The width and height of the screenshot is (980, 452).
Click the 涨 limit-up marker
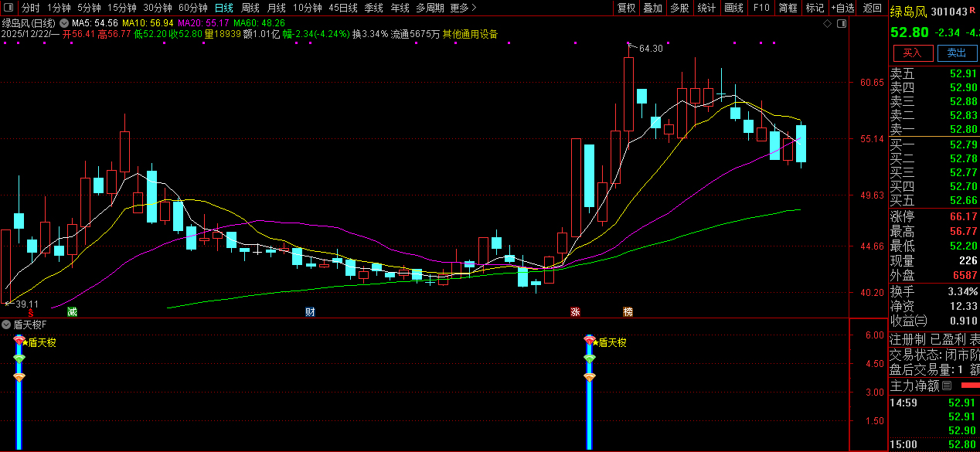tap(575, 312)
